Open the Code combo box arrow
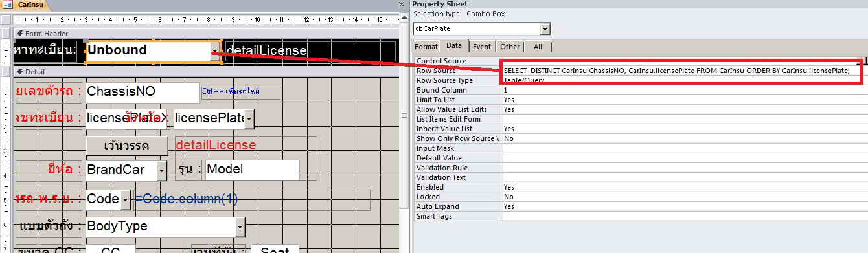The image size is (868, 253). pyautogui.click(x=126, y=200)
